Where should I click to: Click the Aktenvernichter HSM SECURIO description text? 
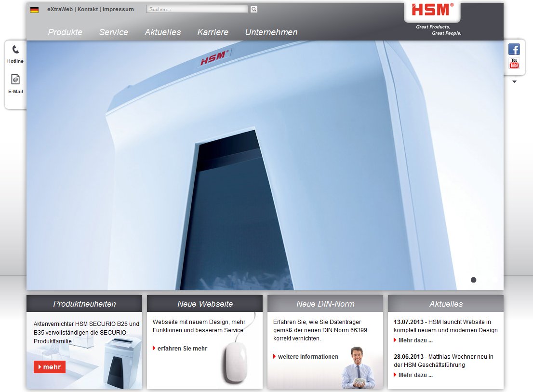point(86,332)
